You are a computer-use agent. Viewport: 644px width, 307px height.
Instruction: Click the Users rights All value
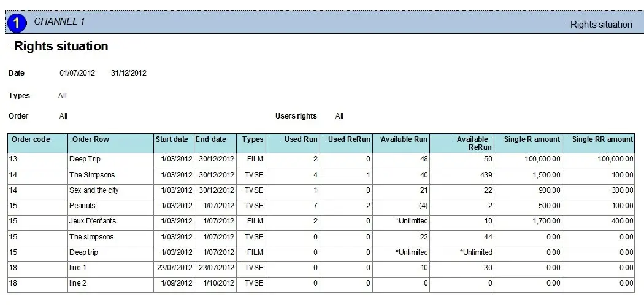point(339,116)
